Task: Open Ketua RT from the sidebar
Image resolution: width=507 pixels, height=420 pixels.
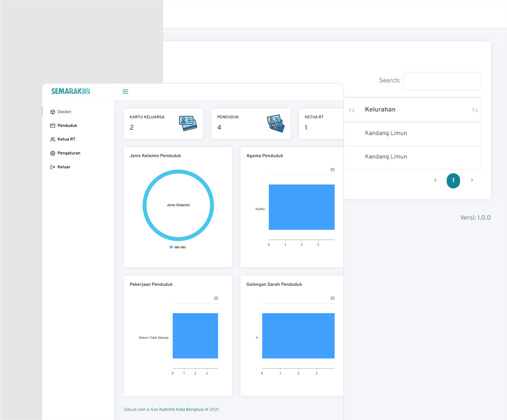Action: click(x=66, y=139)
